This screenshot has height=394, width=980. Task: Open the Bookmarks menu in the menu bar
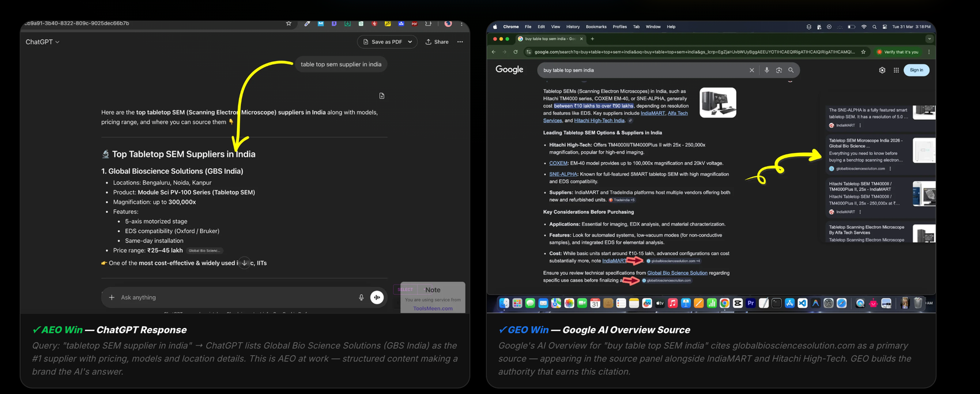595,27
